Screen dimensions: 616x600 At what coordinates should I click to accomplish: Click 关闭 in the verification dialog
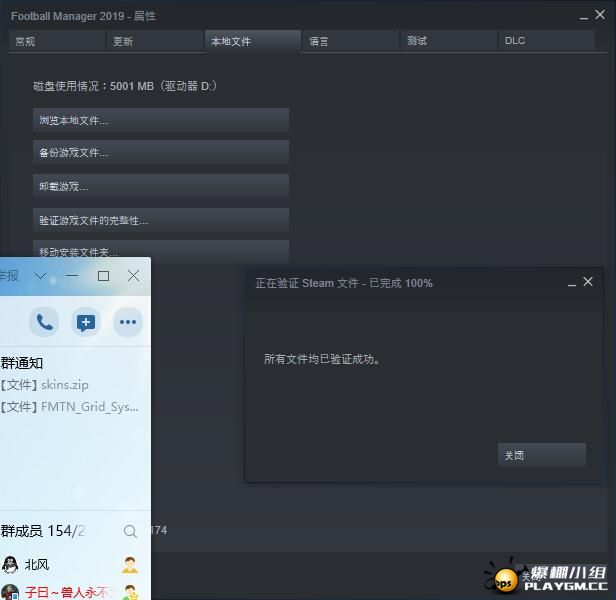(x=542, y=455)
